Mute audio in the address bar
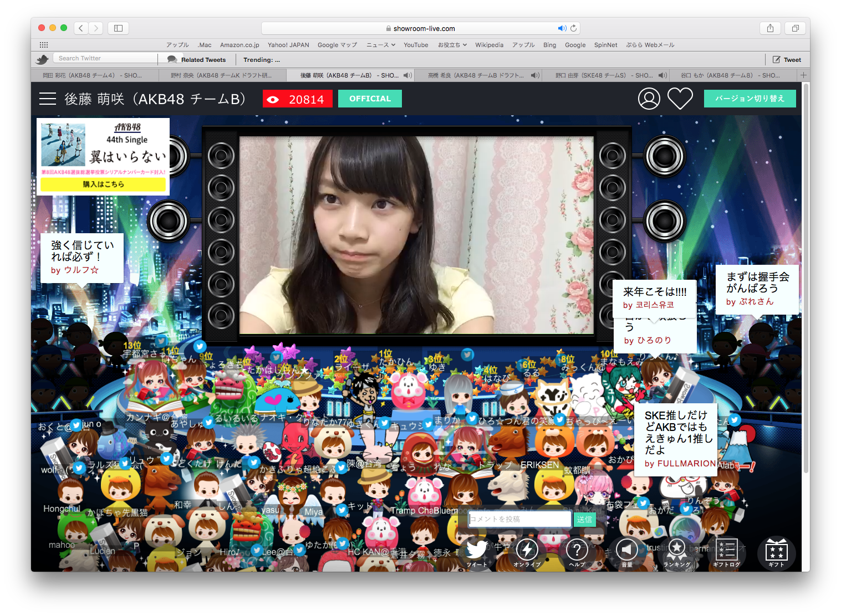The image size is (841, 616). [562, 28]
